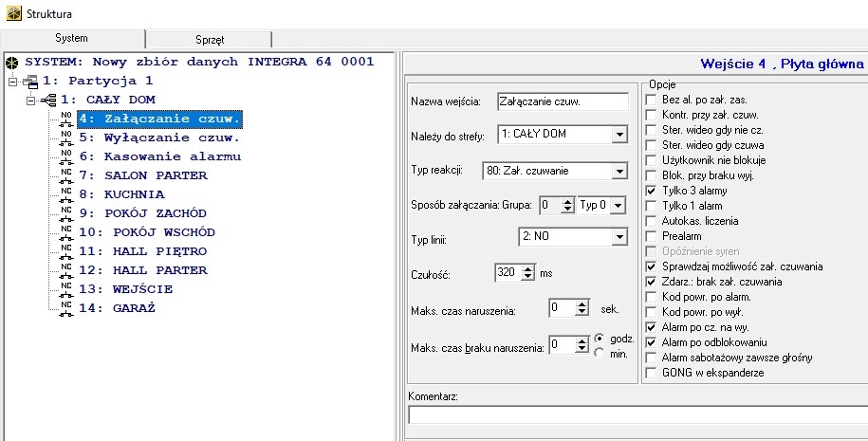Click NC contact icon beside POKÓJ ZACHÓD

click(x=66, y=213)
